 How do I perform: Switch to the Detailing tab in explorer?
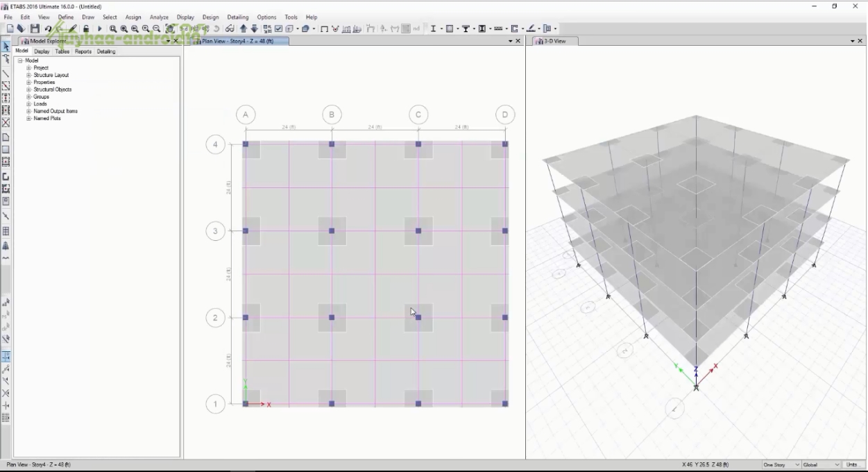pyautogui.click(x=106, y=51)
